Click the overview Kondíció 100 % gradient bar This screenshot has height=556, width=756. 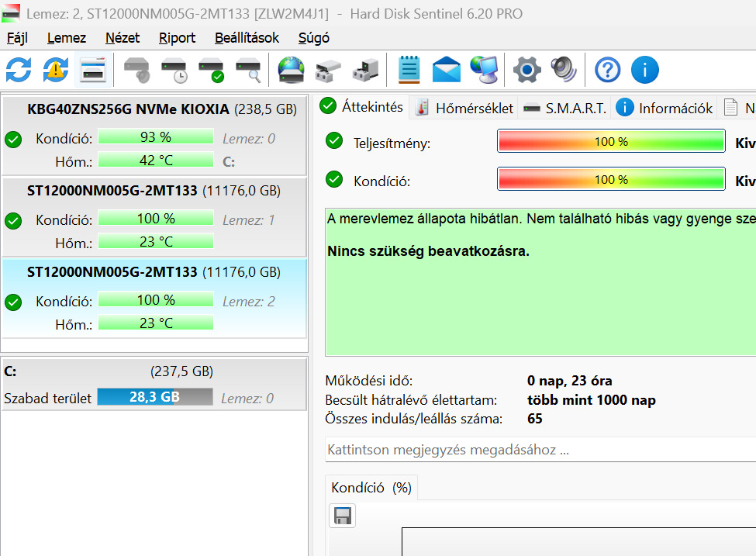pos(611,179)
